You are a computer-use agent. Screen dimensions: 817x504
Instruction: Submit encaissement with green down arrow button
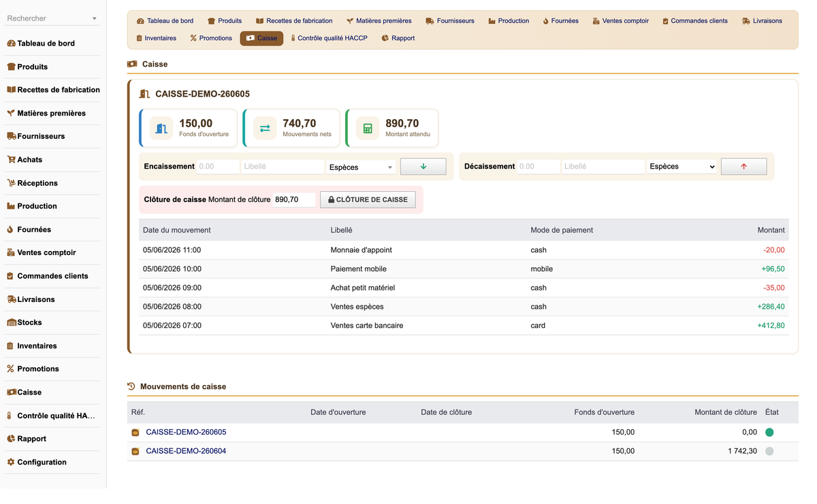tap(423, 167)
